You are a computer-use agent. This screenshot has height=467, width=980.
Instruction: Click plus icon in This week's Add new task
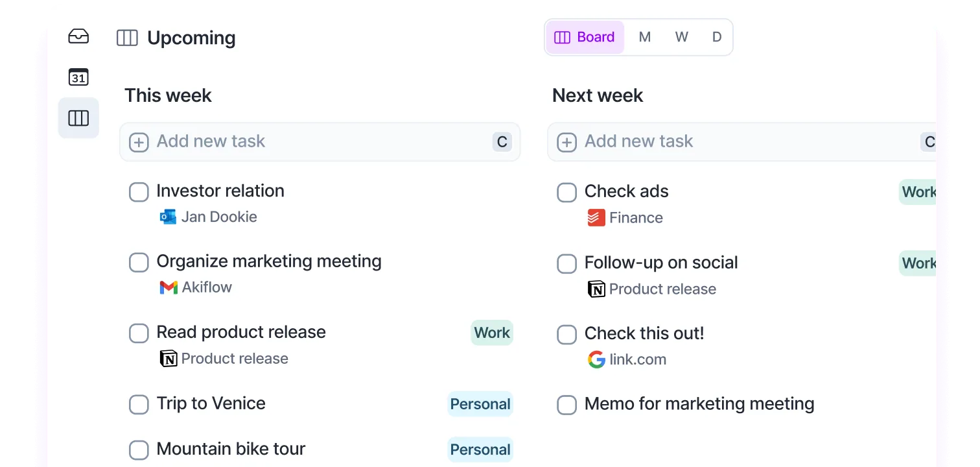point(139,142)
